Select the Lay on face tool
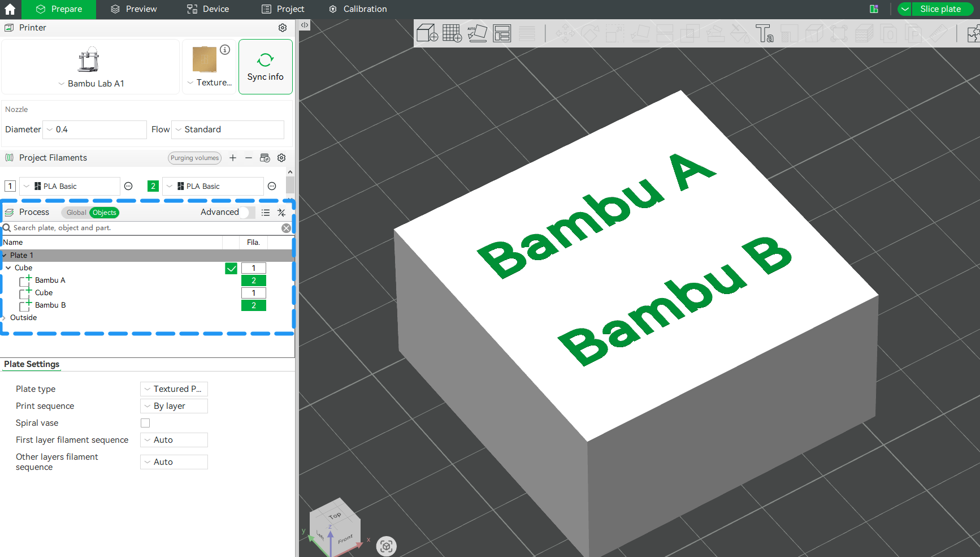The image size is (980, 557). tap(640, 33)
